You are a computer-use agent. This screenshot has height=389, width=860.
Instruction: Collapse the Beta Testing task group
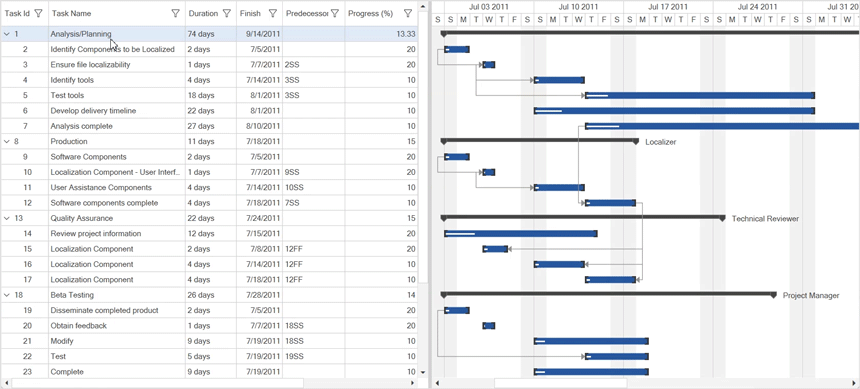[x=7, y=295]
